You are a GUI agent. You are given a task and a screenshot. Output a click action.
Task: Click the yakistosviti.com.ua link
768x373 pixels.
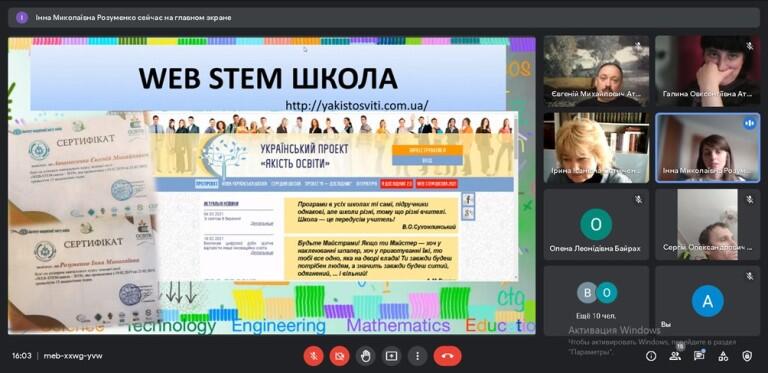(357, 105)
